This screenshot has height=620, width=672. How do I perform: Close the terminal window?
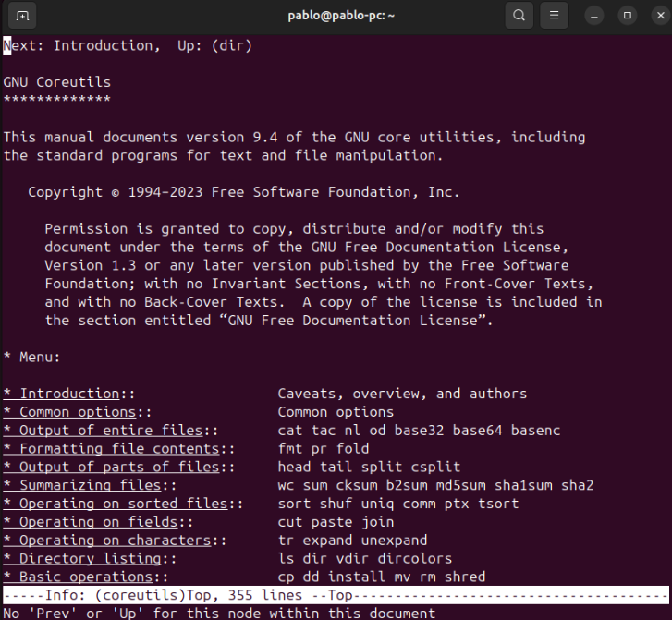(x=660, y=16)
